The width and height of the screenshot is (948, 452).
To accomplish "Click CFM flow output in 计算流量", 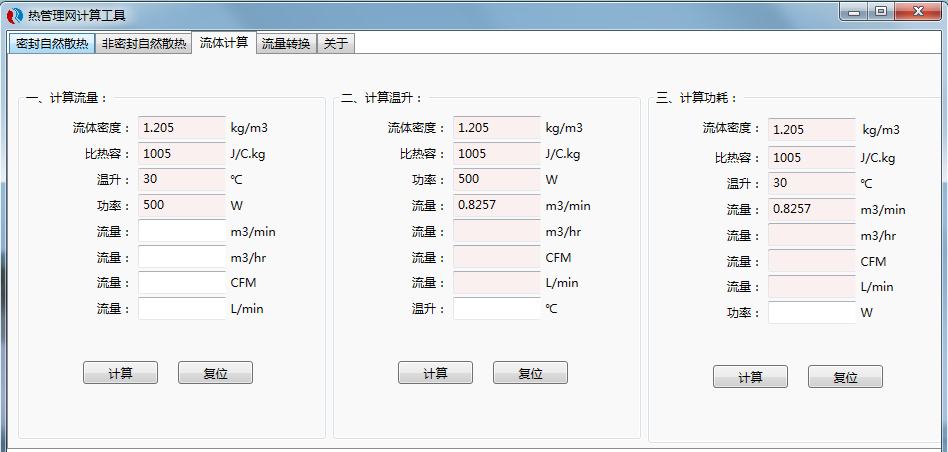I will [x=182, y=283].
